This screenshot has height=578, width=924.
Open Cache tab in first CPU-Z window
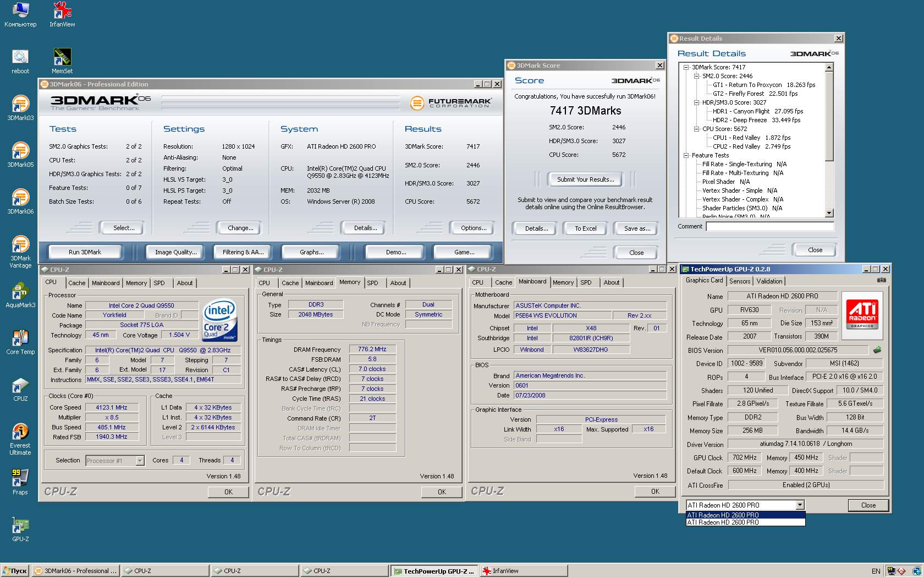coord(77,283)
